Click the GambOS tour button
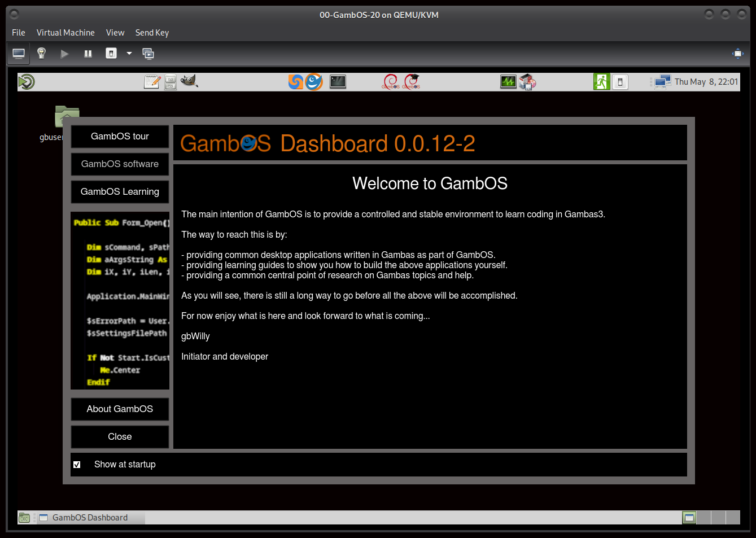 (120, 137)
